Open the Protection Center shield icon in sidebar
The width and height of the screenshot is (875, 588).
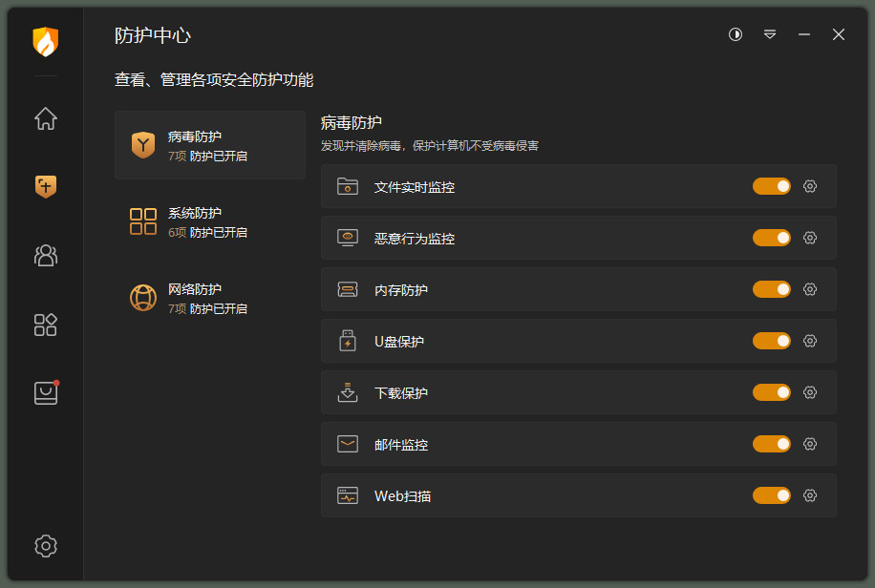(46, 186)
